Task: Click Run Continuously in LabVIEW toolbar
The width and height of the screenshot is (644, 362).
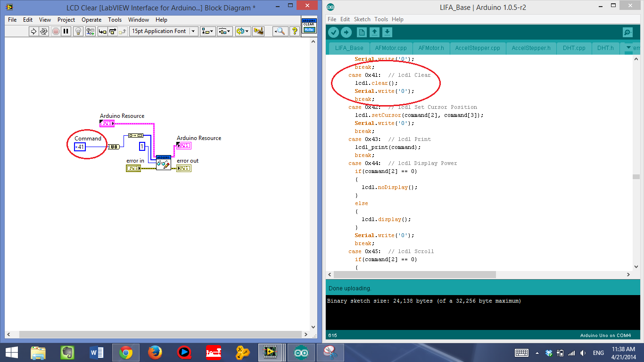Action: pyautogui.click(x=44, y=31)
